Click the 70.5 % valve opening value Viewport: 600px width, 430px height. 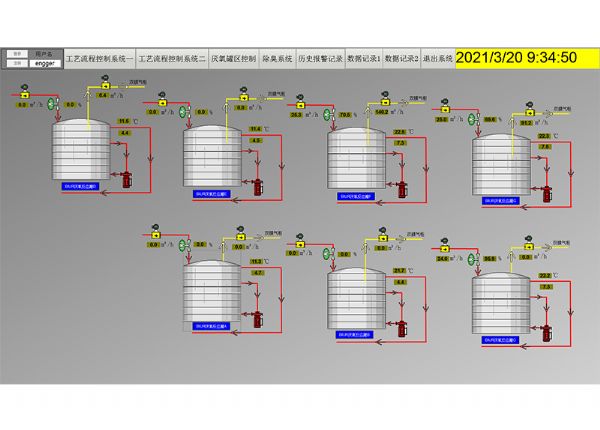pyautogui.click(x=345, y=114)
